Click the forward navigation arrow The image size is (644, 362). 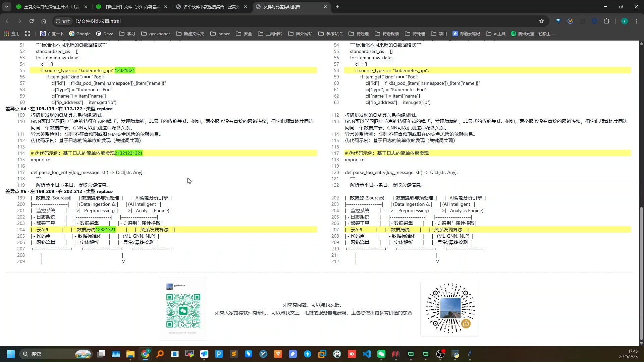[x=19, y=21]
